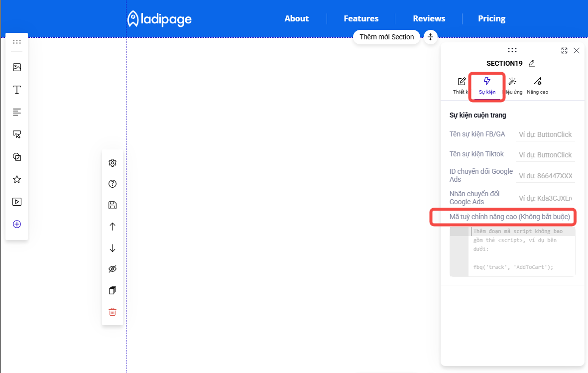This screenshot has height=373, width=588.
Task: Open the star icon element tool
Action: 17,179
